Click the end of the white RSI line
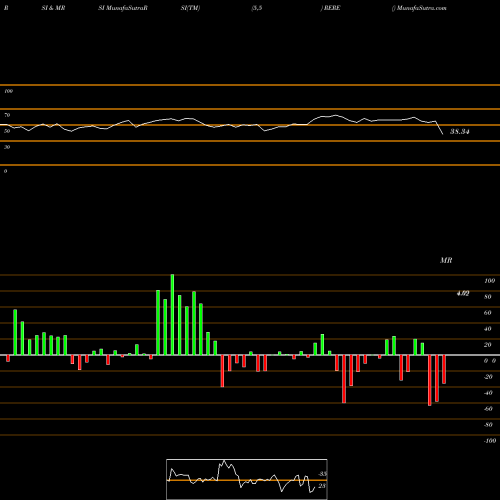The width and height of the screenshot is (500, 500). pyautogui.click(x=443, y=134)
